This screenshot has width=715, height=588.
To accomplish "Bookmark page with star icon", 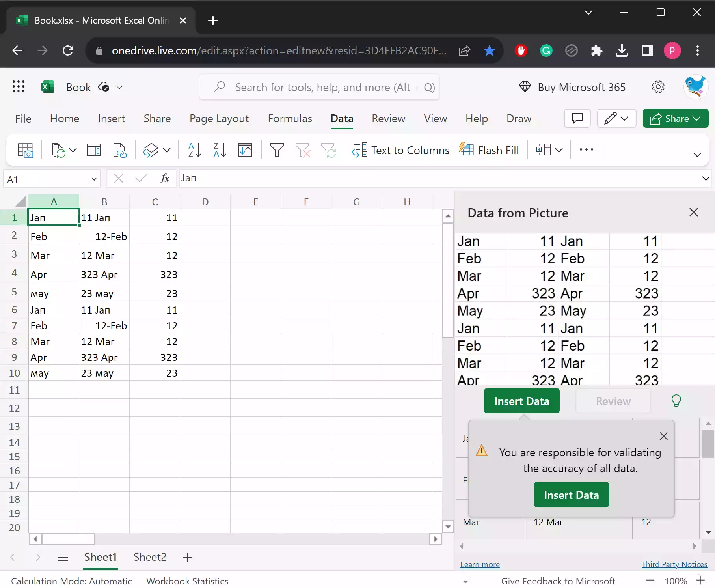I will (x=490, y=50).
